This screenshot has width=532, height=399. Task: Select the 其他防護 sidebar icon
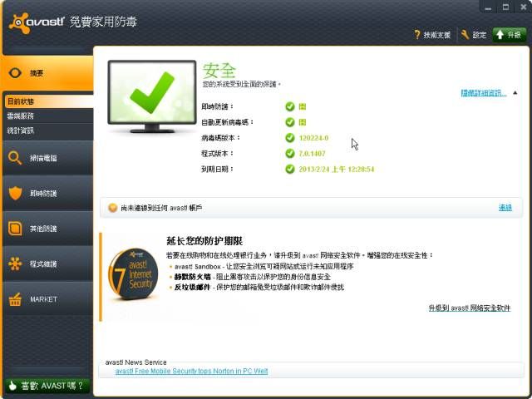pyautogui.click(x=15, y=228)
